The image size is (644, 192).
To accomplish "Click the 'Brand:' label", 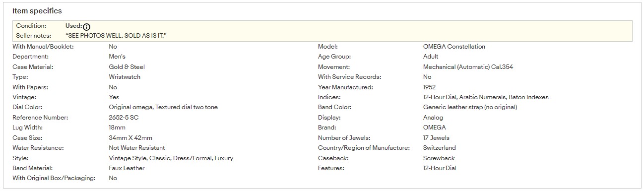I will point(327,128).
